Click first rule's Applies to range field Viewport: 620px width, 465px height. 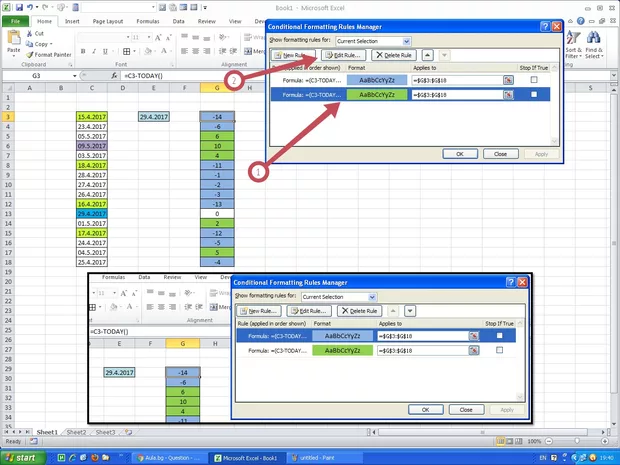pyautogui.click(x=457, y=80)
